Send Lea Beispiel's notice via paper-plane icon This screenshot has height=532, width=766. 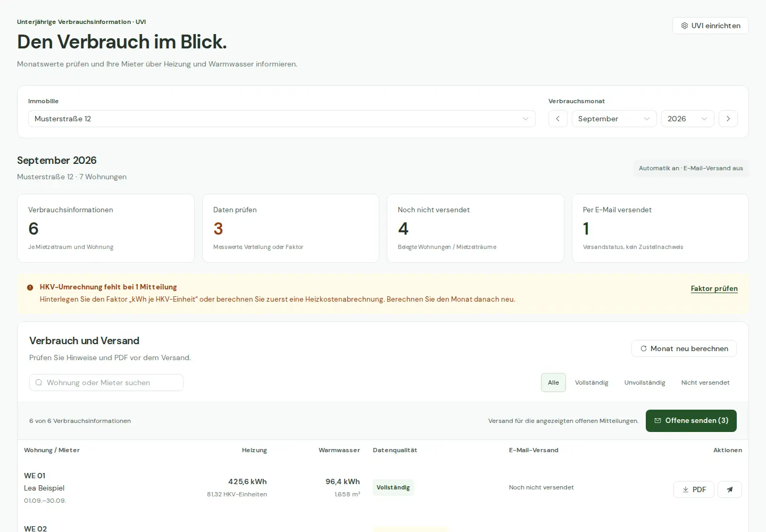coord(730,489)
